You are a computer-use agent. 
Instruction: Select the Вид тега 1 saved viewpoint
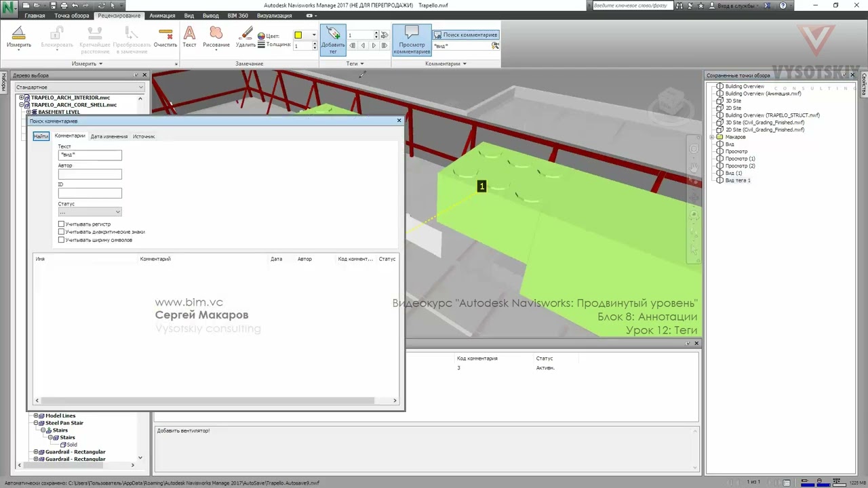click(x=738, y=180)
